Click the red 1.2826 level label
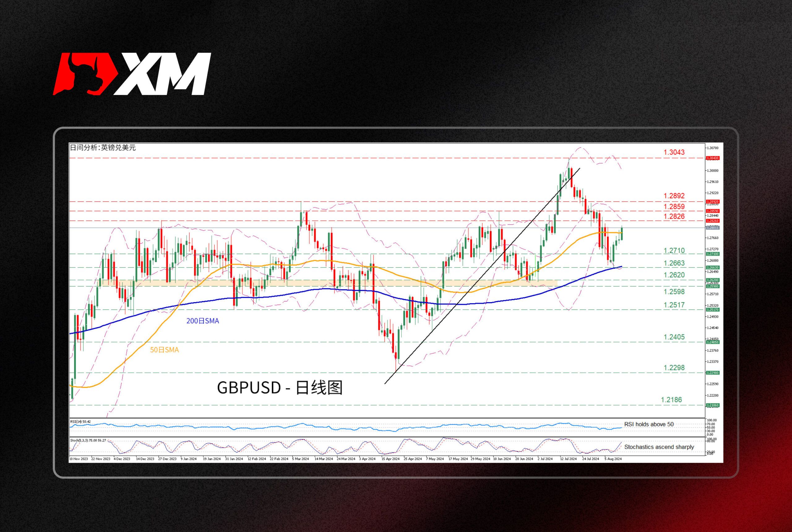 [674, 217]
